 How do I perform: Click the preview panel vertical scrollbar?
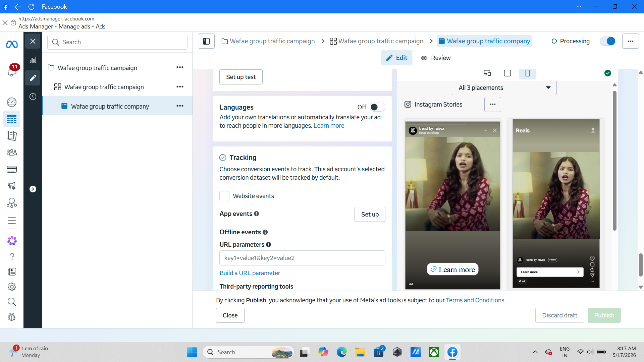tap(614, 161)
